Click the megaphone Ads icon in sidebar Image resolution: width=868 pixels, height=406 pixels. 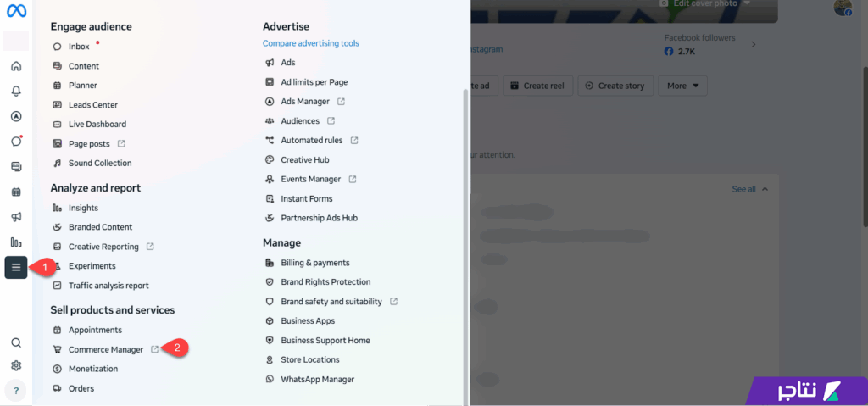16,217
